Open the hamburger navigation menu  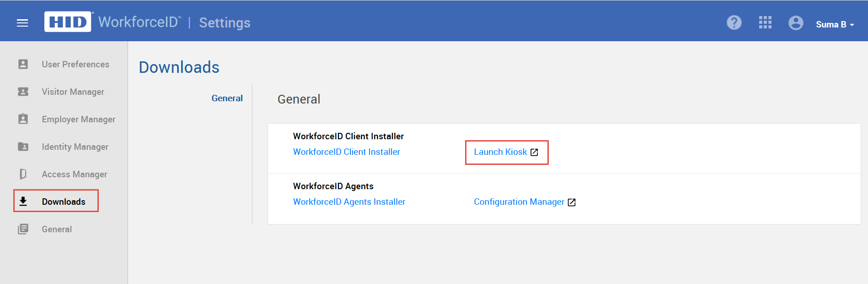pos(22,23)
